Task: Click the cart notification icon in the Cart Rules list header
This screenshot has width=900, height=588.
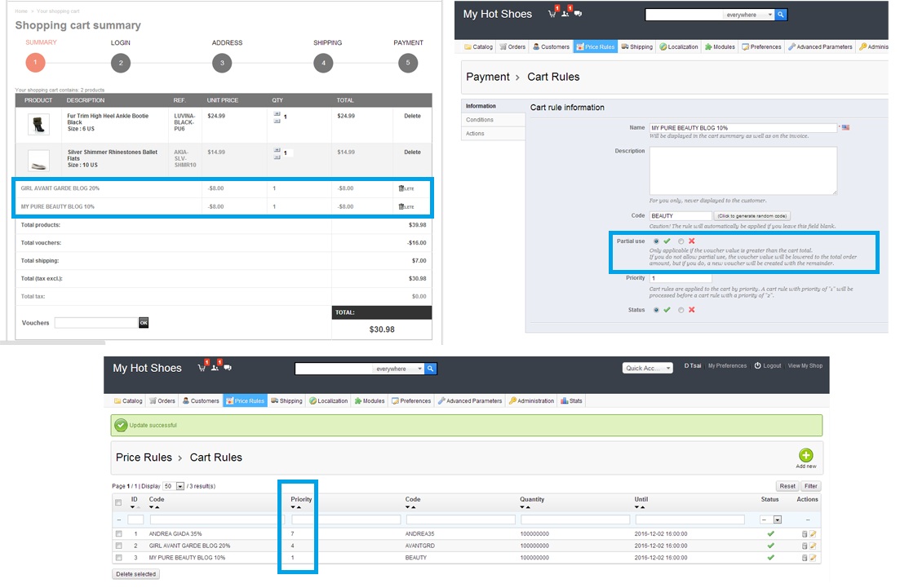Action: [x=202, y=368]
